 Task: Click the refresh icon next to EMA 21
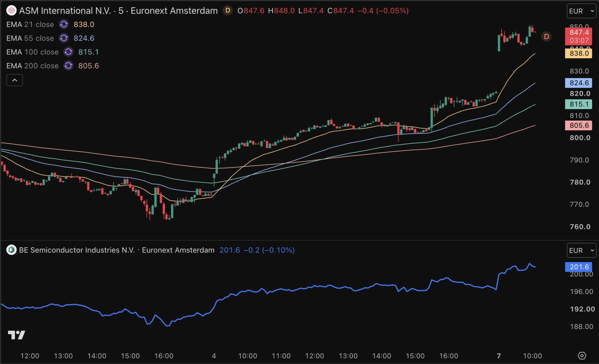tap(64, 24)
